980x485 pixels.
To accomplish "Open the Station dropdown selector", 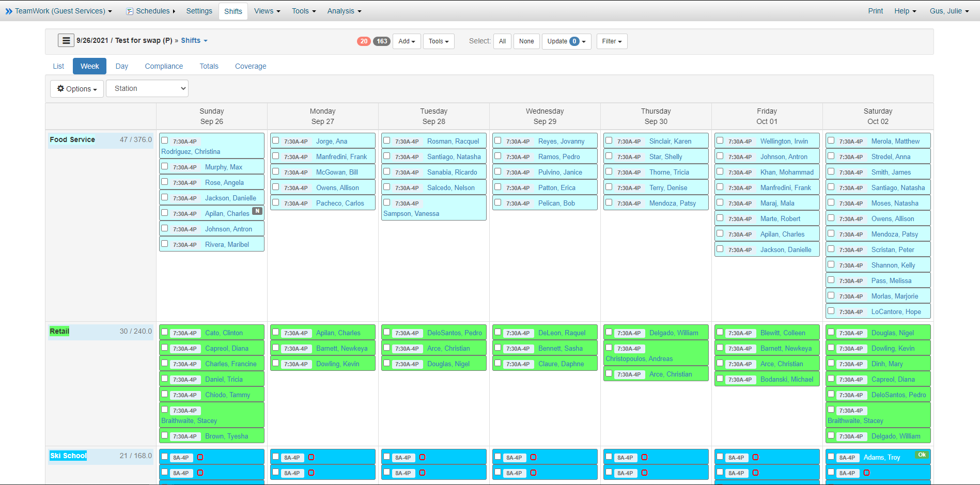I will tap(147, 88).
